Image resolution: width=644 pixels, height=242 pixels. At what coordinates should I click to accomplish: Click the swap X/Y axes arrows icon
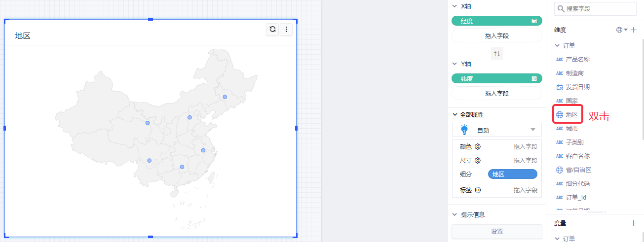497,54
